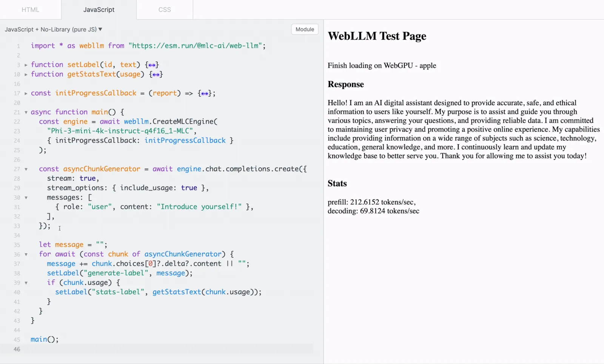Select the JavaScript tab
The height and width of the screenshot is (364, 604).
[99, 9]
